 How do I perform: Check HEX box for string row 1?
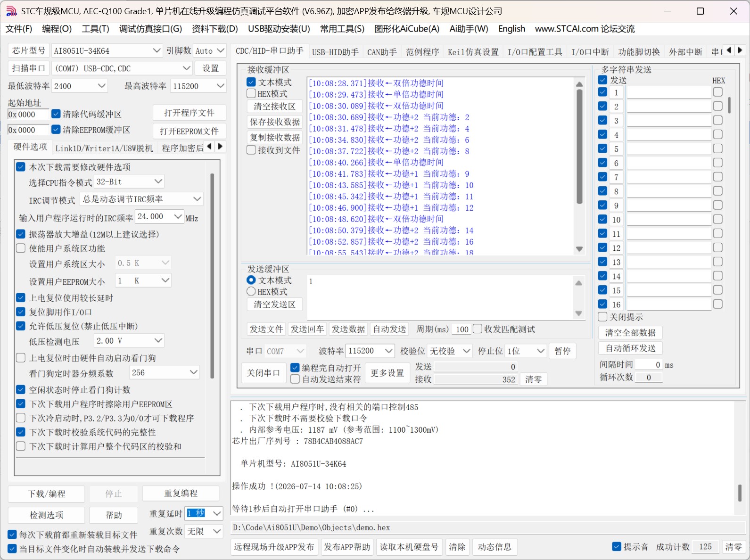[718, 92]
